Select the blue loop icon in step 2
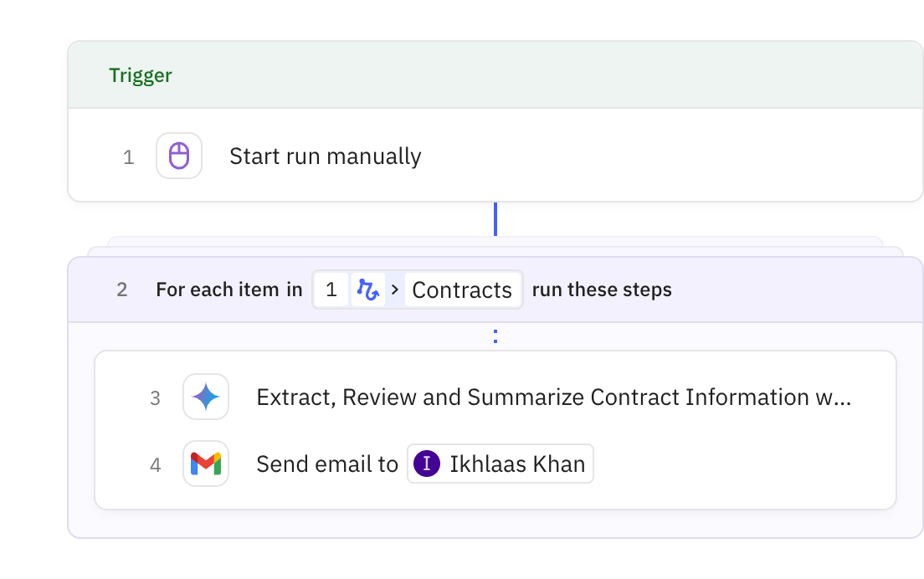This screenshot has height=579, width=924. click(367, 289)
